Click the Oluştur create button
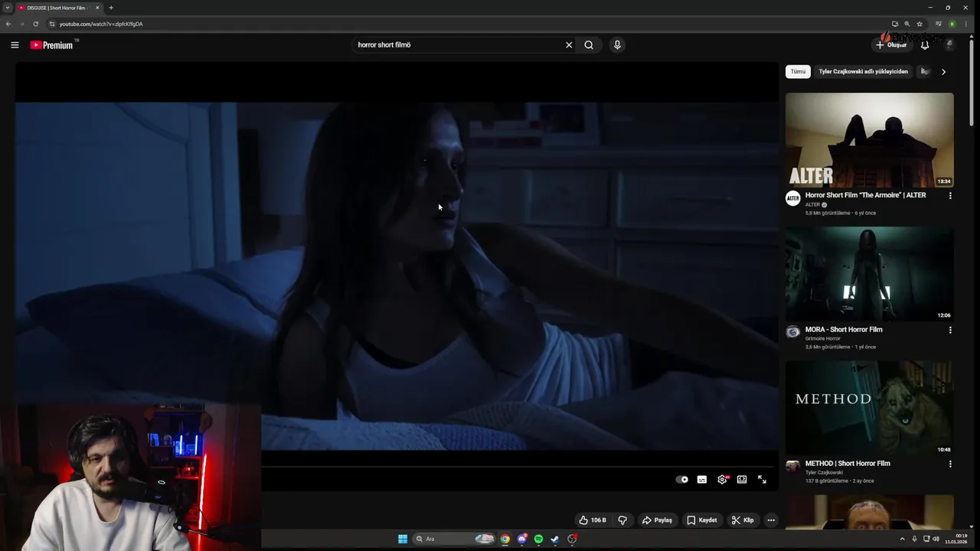Viewport: 980px width, 551px height. [x=891, y=45]
